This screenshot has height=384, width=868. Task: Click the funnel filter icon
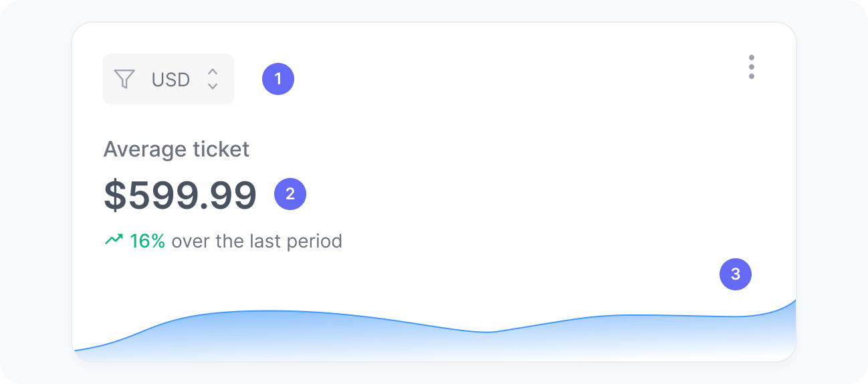124,79
